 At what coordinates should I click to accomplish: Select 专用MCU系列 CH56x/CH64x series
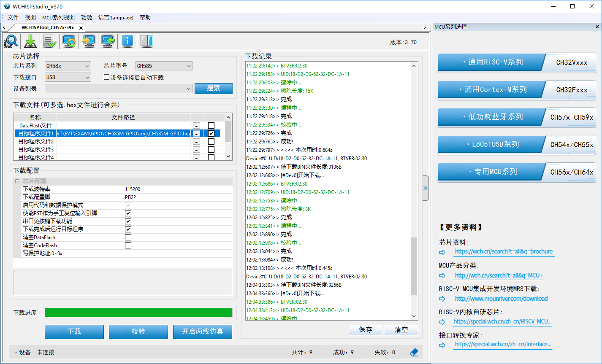(x=517, y=172)
